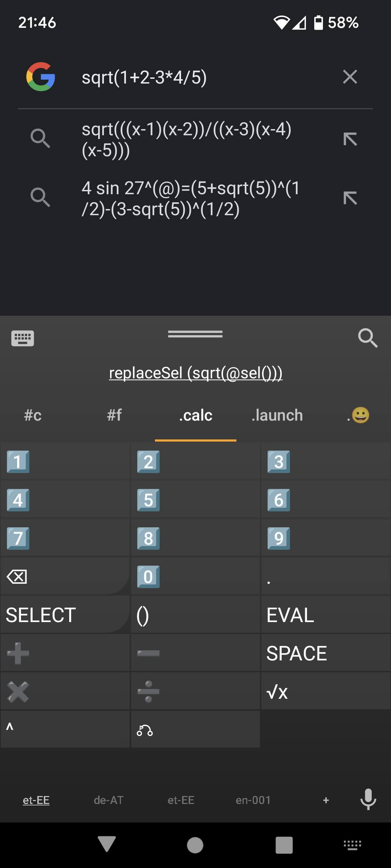This screenshot has width=391, height=868.
Task: Tap the keyboard icon in panel header
Action: coord(22,338)
